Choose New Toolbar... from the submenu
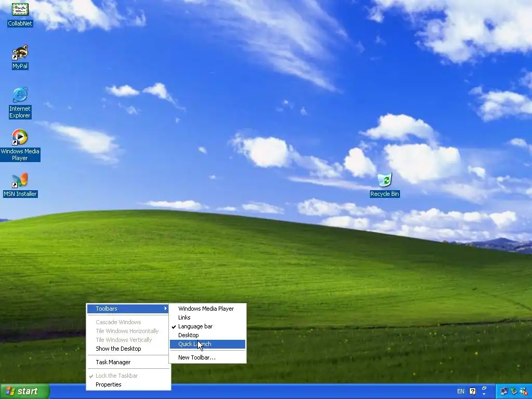The image size is (532, 399). pyautogui.click(x=207, y=357)
